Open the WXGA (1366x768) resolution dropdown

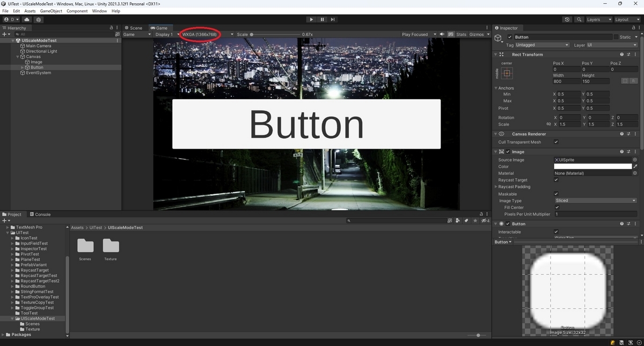(x=207, y=34)
